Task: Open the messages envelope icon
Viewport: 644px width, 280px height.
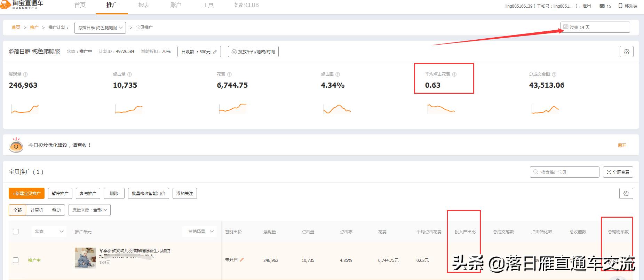Action: [x=602, y=6]
